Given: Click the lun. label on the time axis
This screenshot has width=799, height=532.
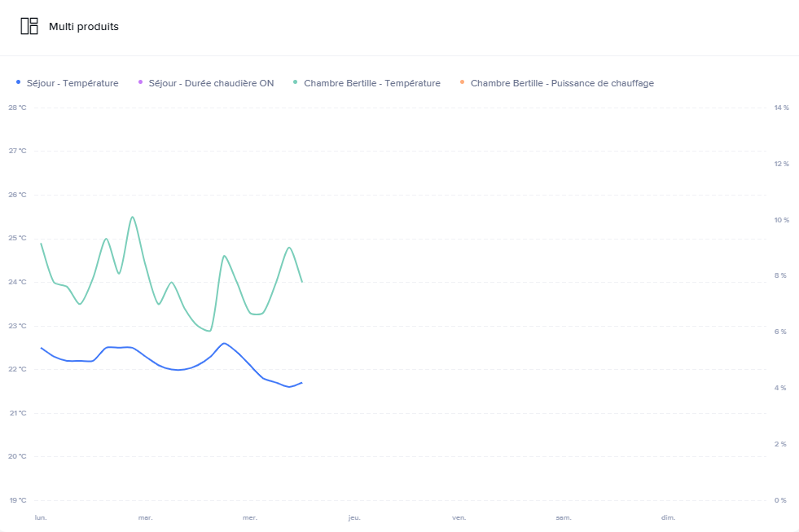Looking at the screenshot, I should [41, 517].
